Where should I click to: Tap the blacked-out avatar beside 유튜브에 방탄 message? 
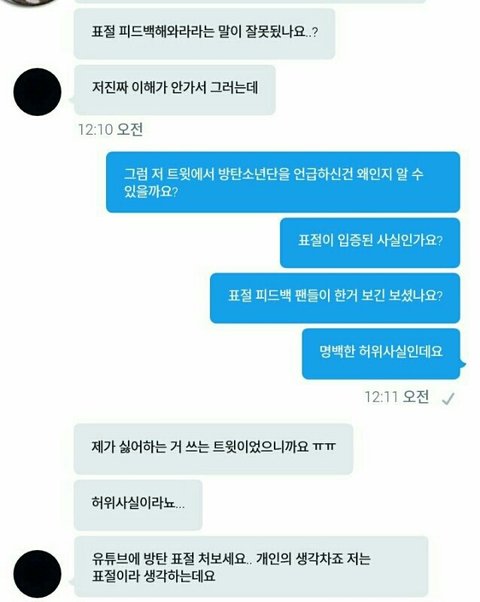click(37, 574)
